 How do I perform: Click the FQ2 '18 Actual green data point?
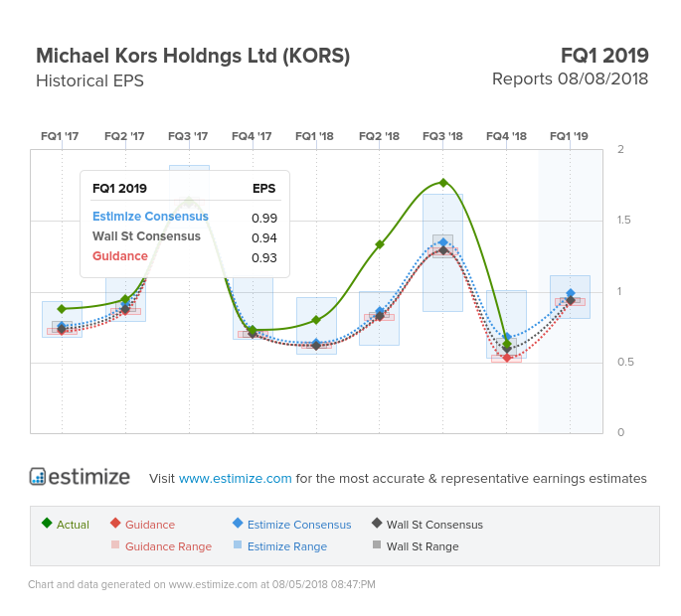click(x=380, y=244)
